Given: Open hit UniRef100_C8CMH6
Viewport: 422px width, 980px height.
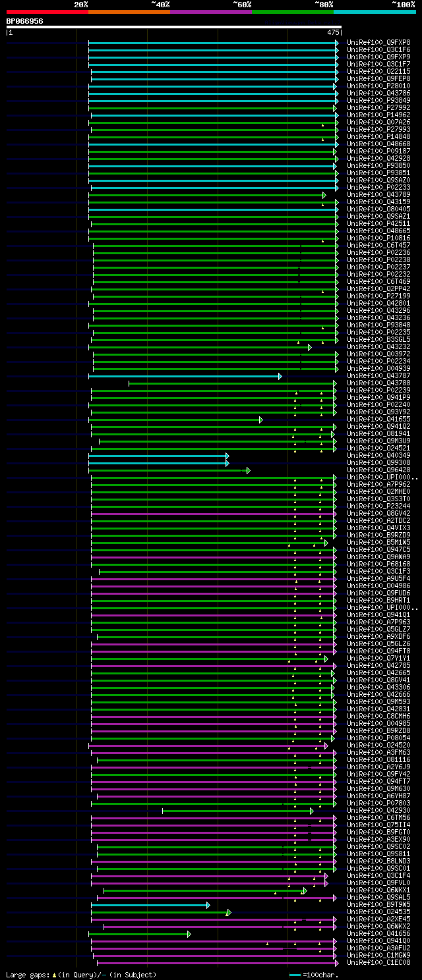Looking at the screenshot, I should coord(378,717).
